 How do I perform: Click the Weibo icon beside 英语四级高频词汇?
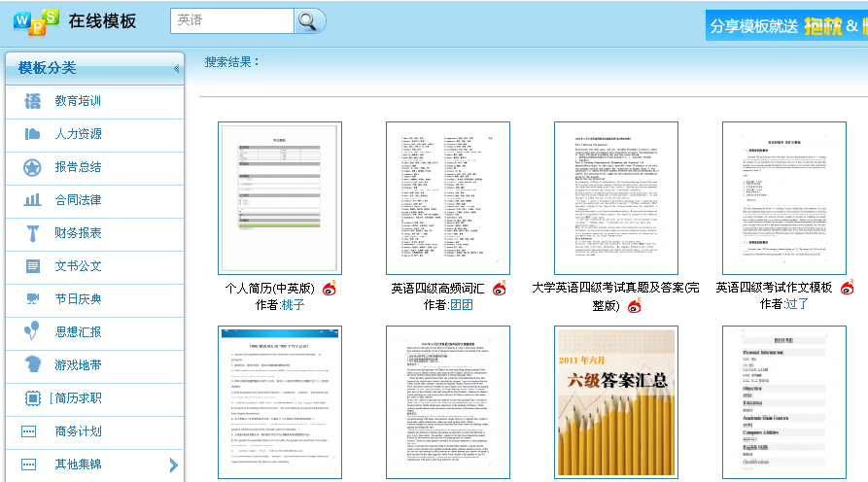500,289
